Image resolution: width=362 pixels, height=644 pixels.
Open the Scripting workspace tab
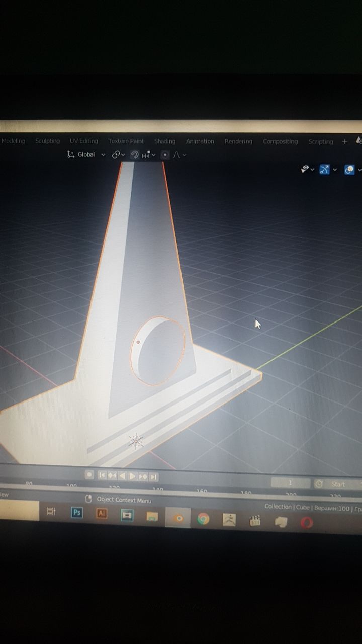(x=321, y=142)
